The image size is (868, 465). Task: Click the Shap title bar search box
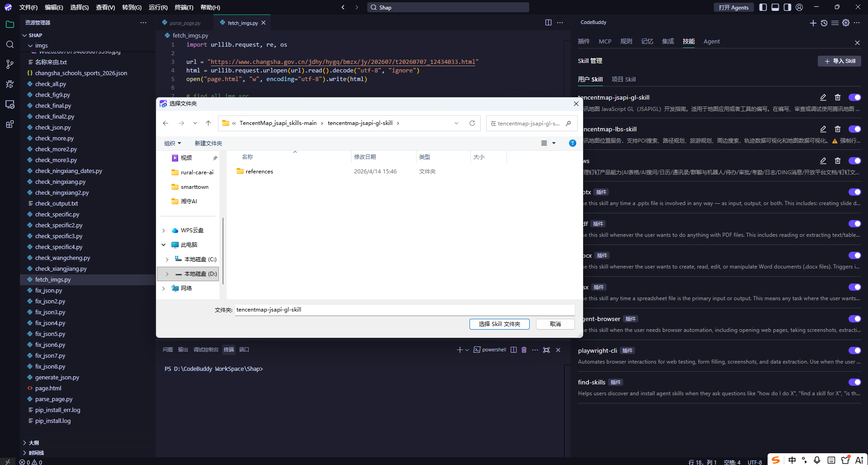(x=448, y=7)
